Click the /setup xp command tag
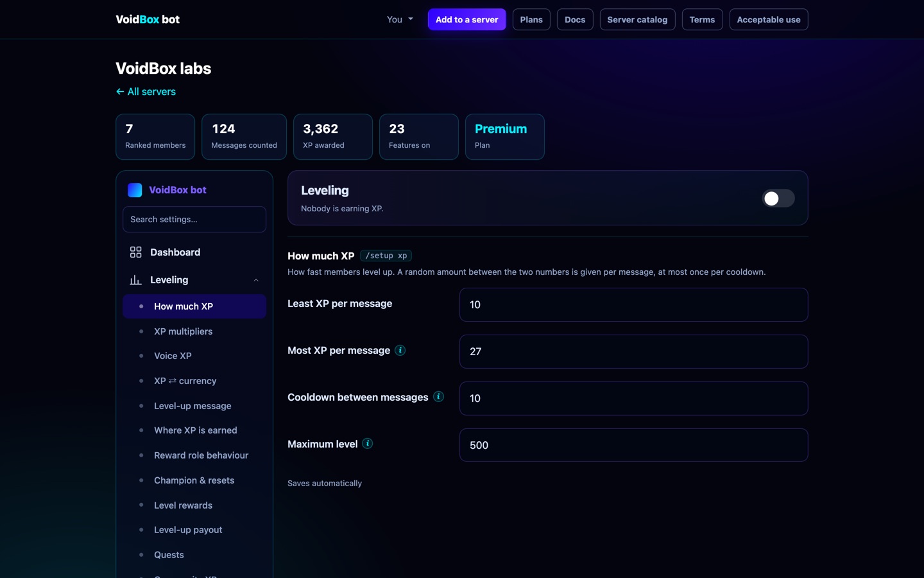The image size is (924, 578). [x=386, y=256]
